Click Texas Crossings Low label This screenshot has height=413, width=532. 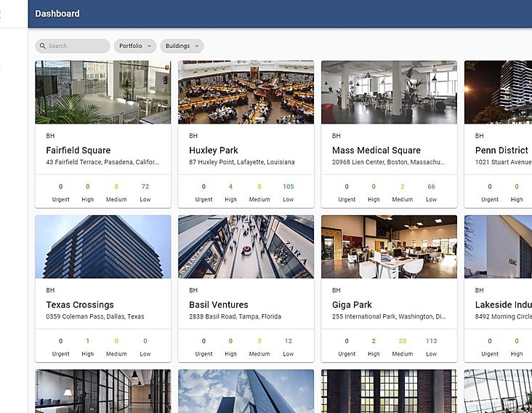point(145,354)
